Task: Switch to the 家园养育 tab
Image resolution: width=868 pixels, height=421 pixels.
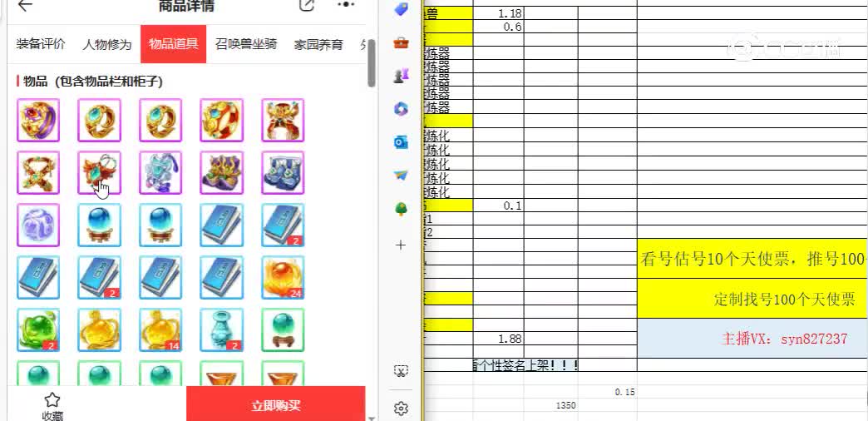Action: pyautogui.click(x=318, y=45)
